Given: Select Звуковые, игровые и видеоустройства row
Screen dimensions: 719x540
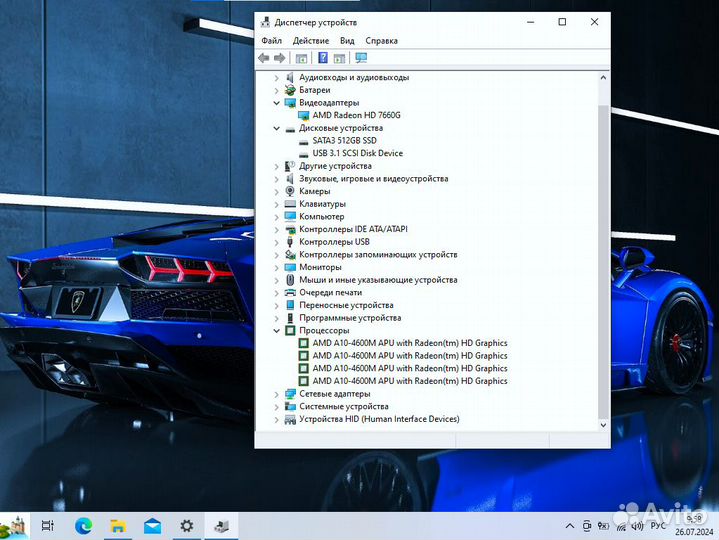Looking at the screenshot, I should tap(374, 179).
